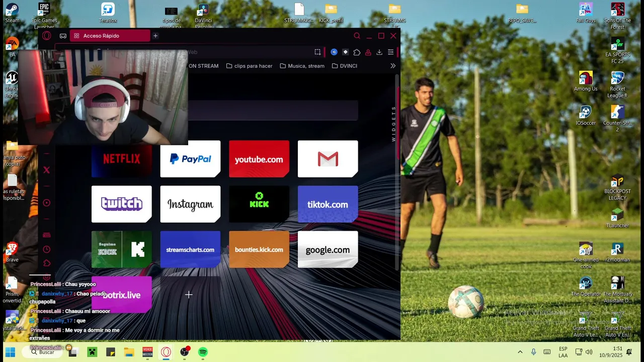Open File Explorer from the taskbar
Viewport: 644px width, 362px height.
tap(129, 352)
